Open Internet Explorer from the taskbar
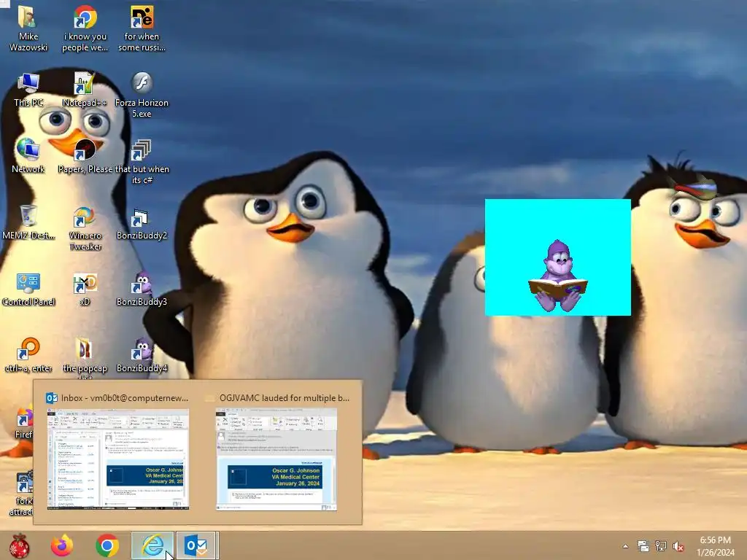Image resolution: width=747 pixels, height=560 pixels. point(152,545)
